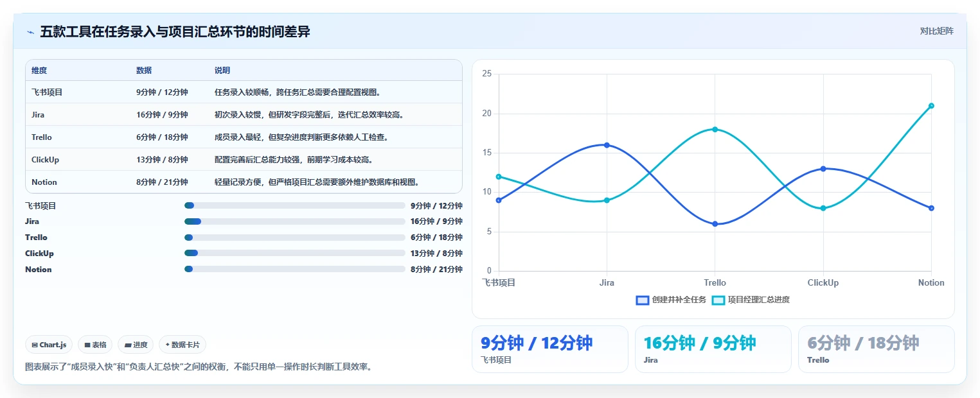Image resolution: width=980 pixels, height=398 pixels.
Task: Click the Jira label on the chart x-axis
Action: [607, 283]
